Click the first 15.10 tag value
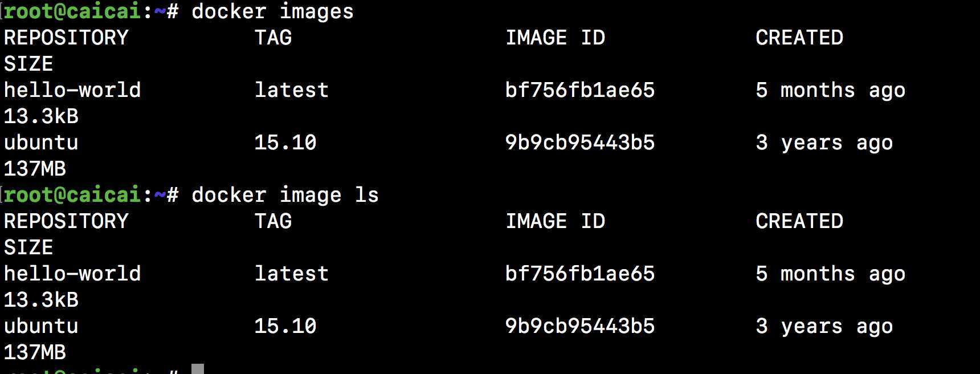Viewport: 980px width, 374px height. click(x=285, y=143)
